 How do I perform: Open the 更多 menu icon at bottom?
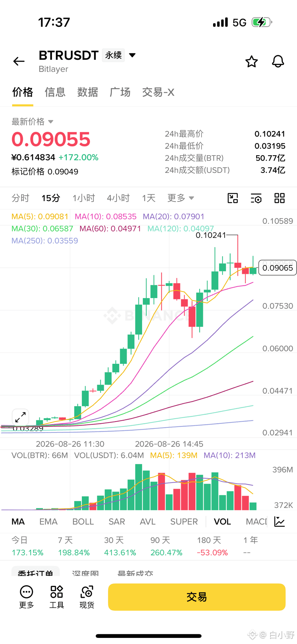tap(27, 597)
